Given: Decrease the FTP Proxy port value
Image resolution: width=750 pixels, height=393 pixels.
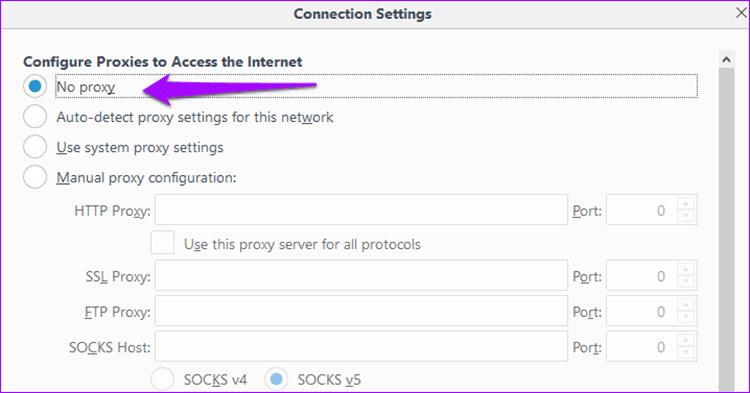Looking at the screenshot, I should (686, 317).
